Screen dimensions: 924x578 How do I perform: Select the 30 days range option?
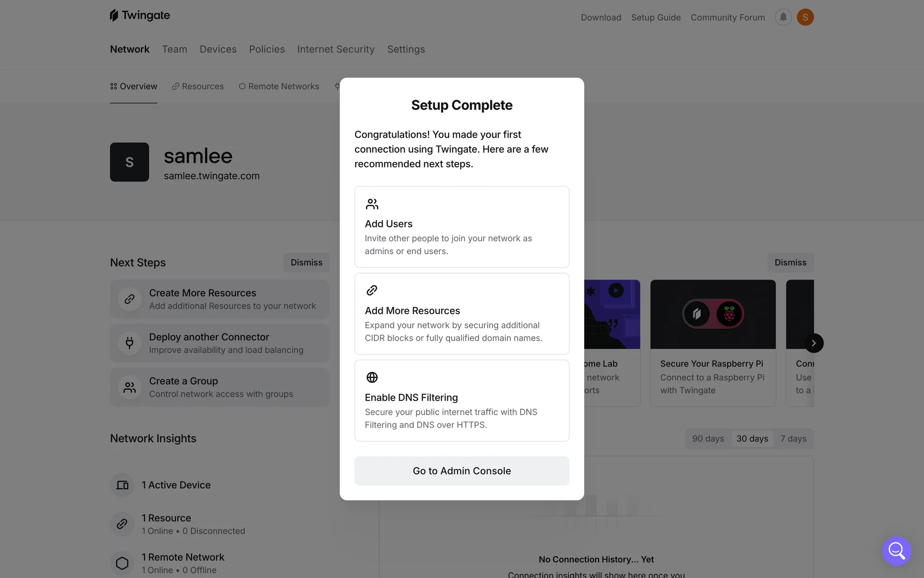pyautogui.click(x=752, y=439)
